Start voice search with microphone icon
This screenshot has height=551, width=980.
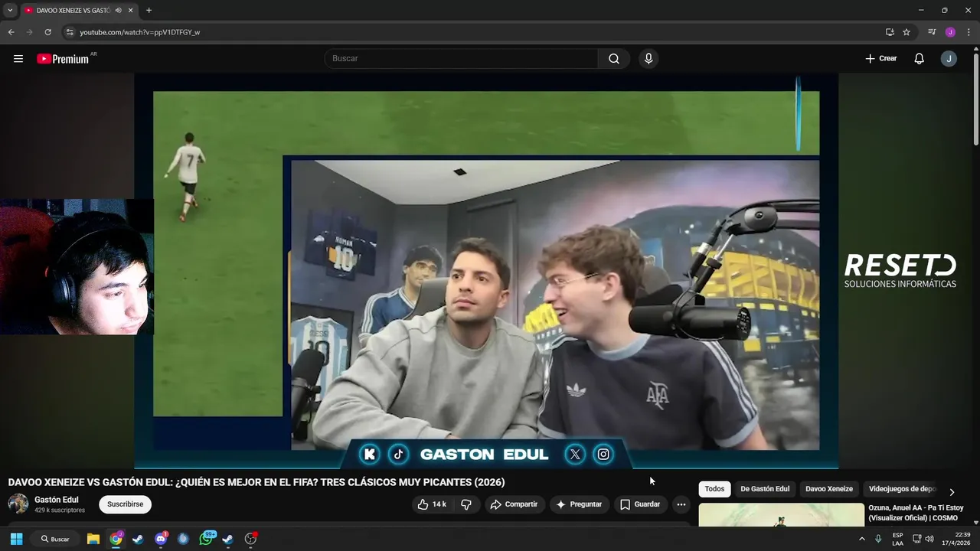coord(648,59)
